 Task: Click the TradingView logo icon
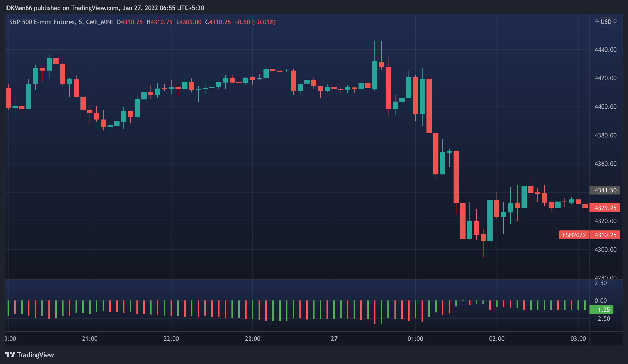tap(10, 355)
